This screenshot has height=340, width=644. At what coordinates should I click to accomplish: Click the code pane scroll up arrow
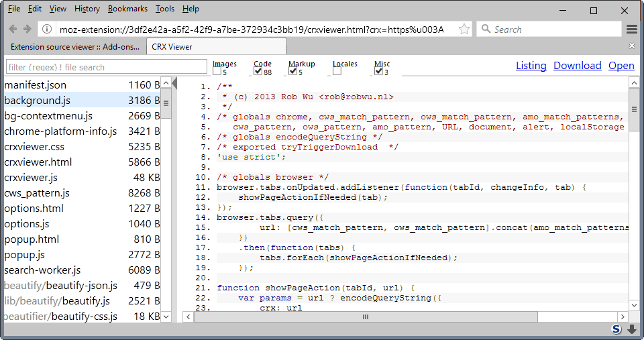(634, 83)
